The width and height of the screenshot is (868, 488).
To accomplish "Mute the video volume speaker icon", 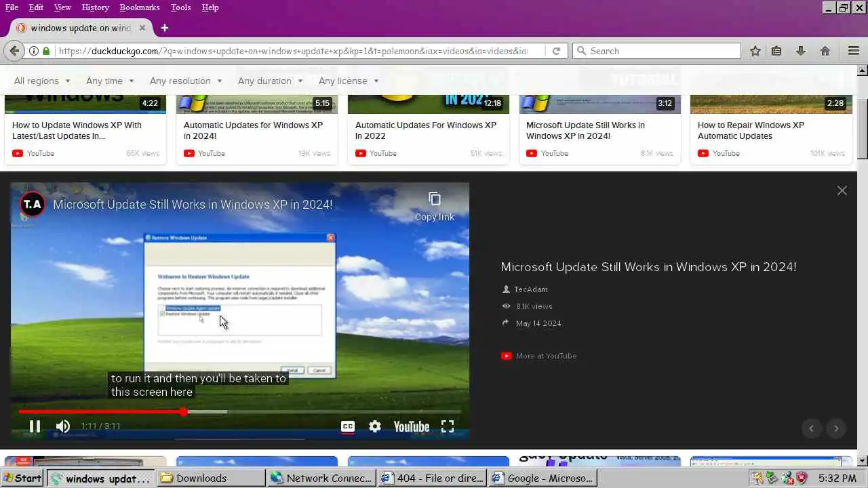I will click(x=62, y=426).
